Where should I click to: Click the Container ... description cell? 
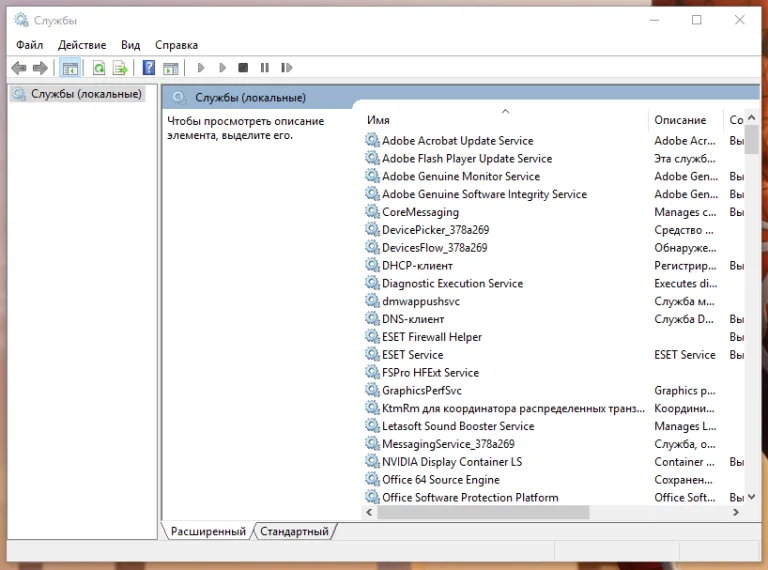pyautogui.click(x=684, y=462)
